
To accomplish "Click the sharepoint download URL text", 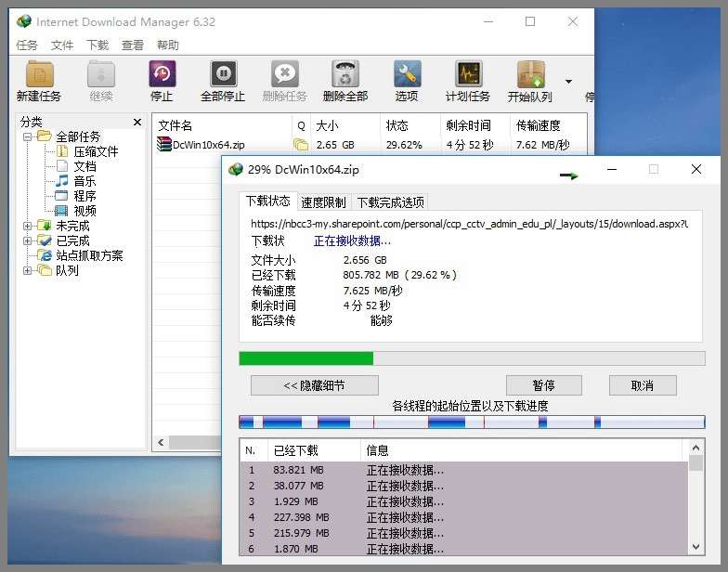I will 470,224.
